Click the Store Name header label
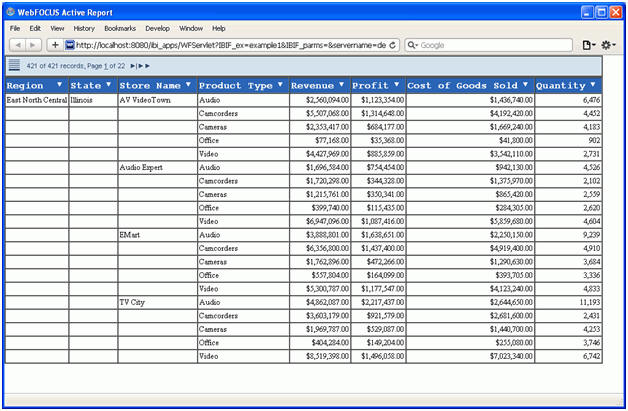This screenshot has width=628, height=411. pos(150,85)
